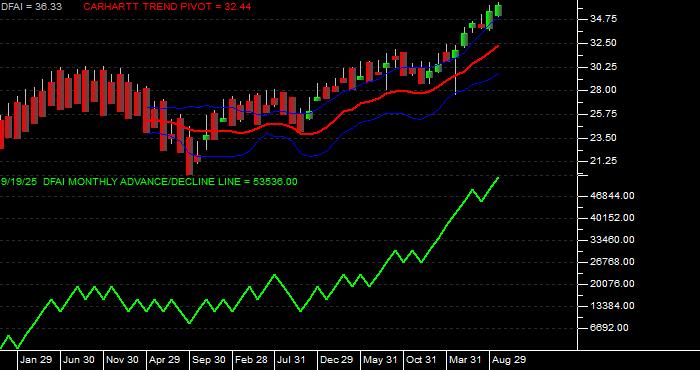Click the Mar 31 date marker

click(466, 360)
